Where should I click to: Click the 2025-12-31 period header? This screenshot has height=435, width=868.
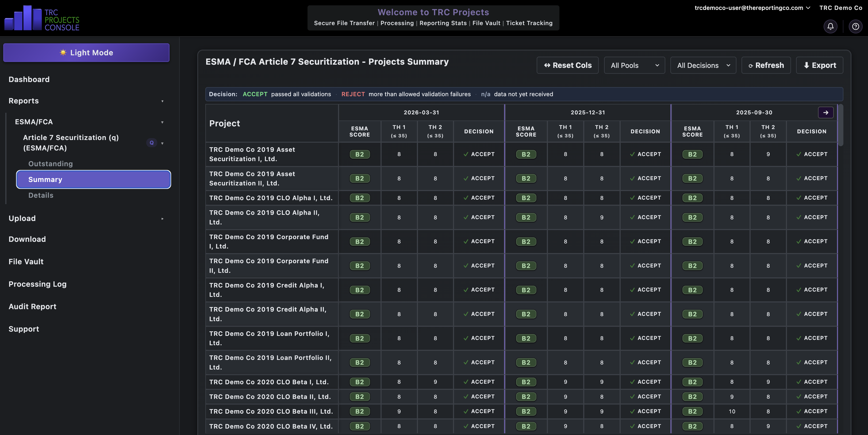click(x=588, y=112)
